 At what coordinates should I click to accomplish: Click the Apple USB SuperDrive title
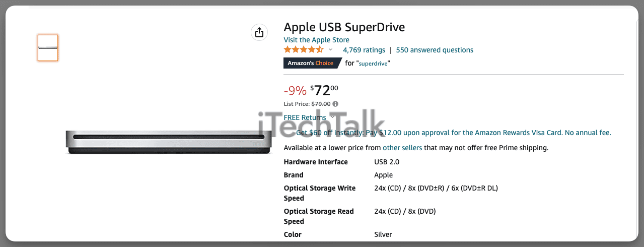(x=344, y=27)
